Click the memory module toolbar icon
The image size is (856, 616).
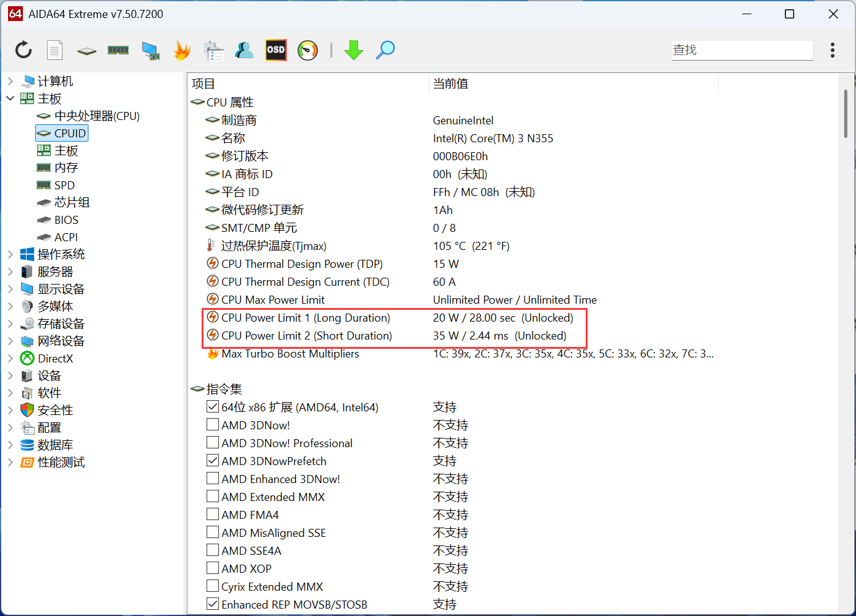118,50
